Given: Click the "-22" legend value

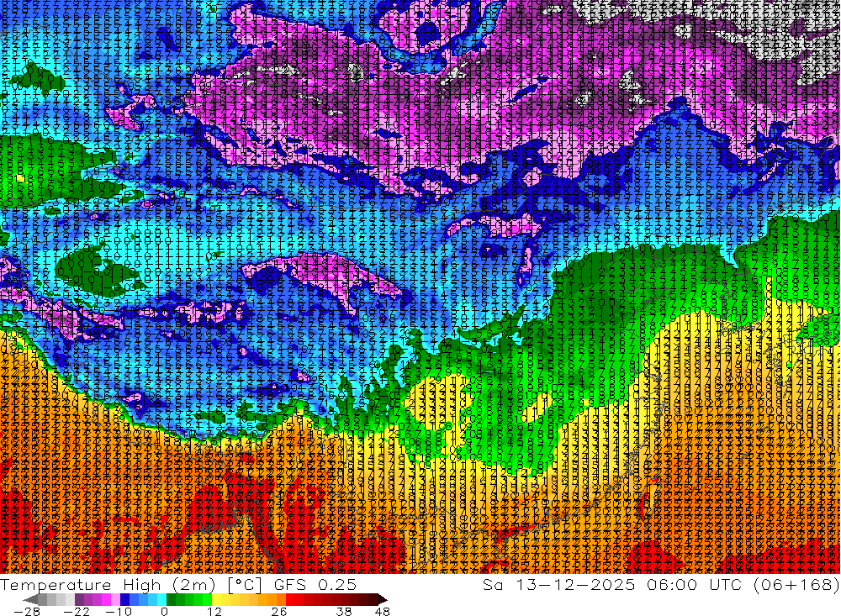Looking at the screenshot, I should coord(77,612).
